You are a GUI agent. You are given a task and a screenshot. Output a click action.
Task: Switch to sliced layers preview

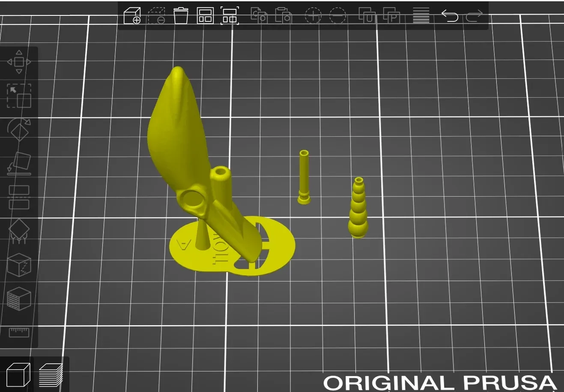point(51,375)
